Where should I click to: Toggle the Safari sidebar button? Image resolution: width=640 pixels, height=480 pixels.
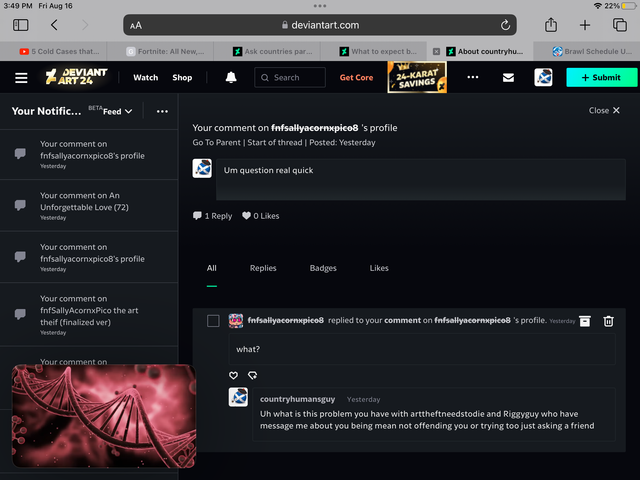coord(20,25)
